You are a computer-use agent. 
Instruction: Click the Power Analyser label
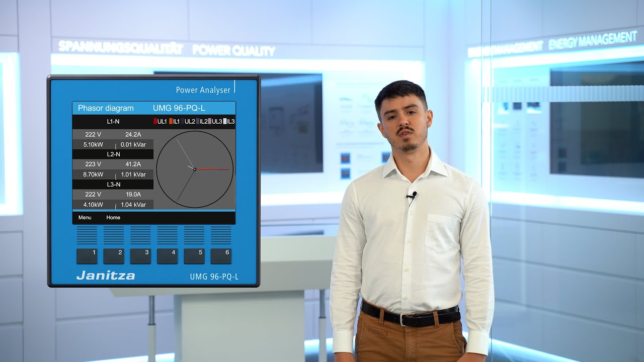(203, 90)
